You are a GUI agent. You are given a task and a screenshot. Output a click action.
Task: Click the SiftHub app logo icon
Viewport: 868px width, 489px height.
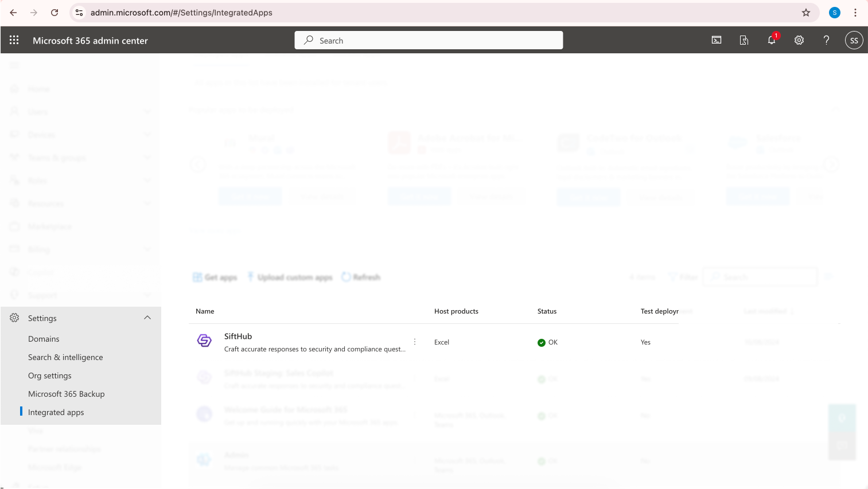204,341
